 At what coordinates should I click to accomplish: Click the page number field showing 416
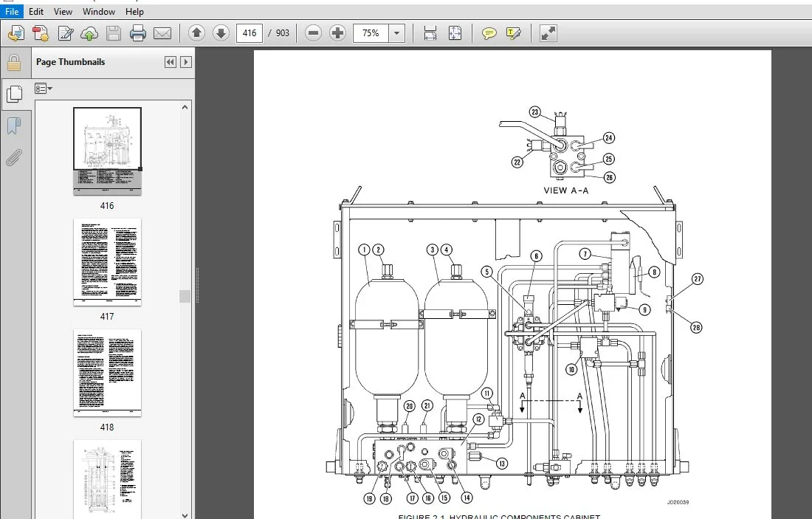pos(249,33)
